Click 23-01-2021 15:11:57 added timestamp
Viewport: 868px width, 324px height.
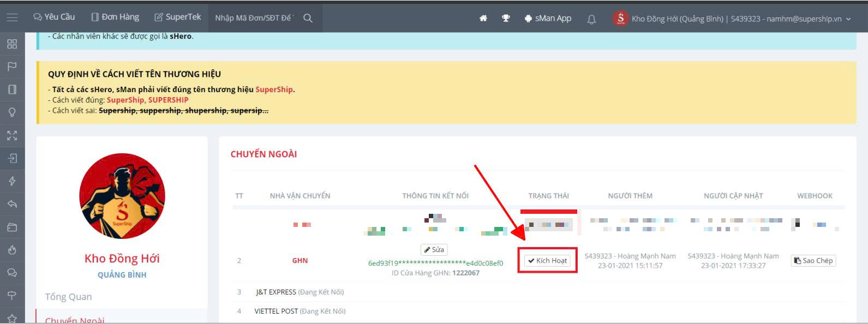pos(630,266)
